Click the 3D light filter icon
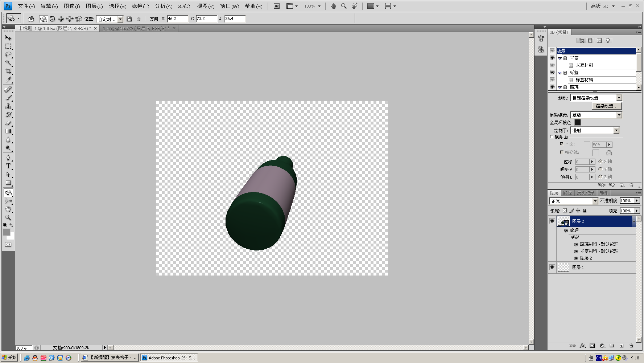The width and height of the screenshot is (644, 363). pos(608,41)
